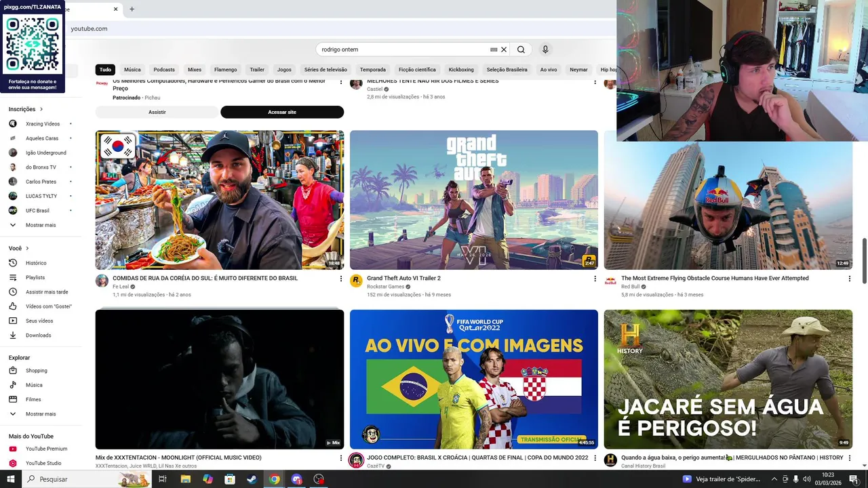Open Grand Theft Auto VI Trailer 2 title
This screenshot has width=868, height=488.
(403, 279)
